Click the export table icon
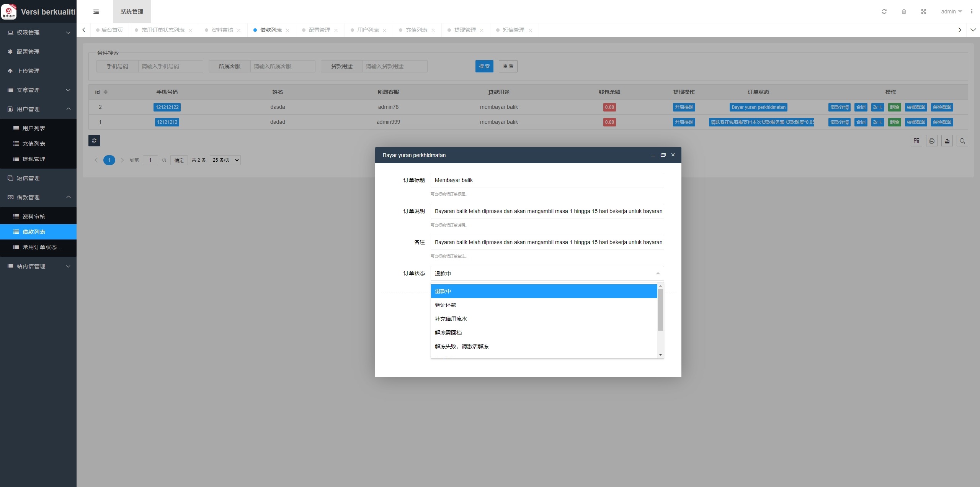 (x=947, y=141)
